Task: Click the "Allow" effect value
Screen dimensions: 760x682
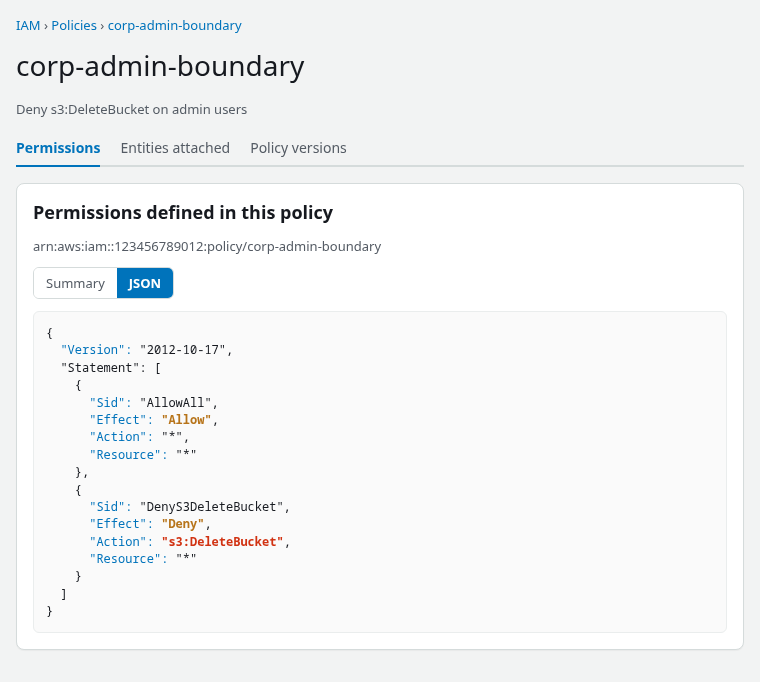Action: point(186,420)
